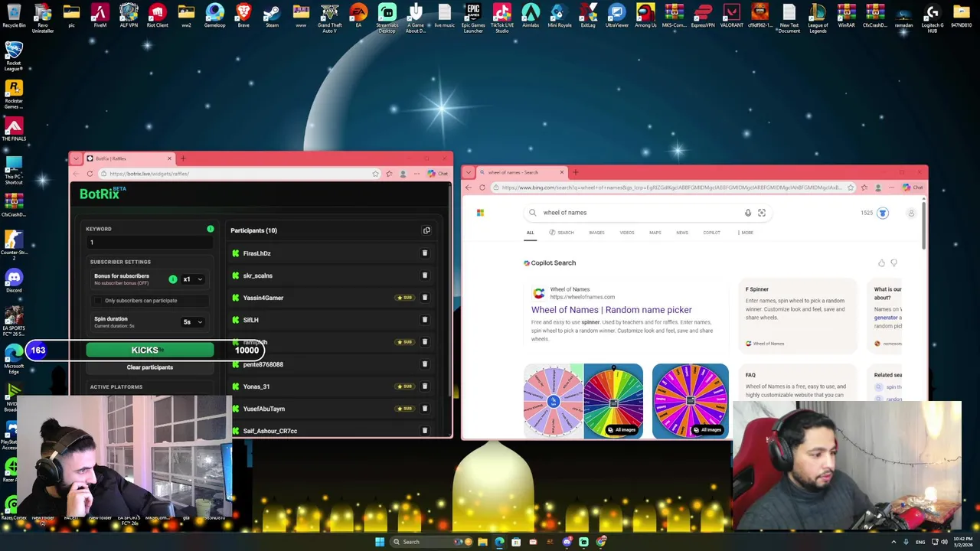980x551 pixels.
Task: Delete participant FirasLhDz with trash icon
Action: 425,253
